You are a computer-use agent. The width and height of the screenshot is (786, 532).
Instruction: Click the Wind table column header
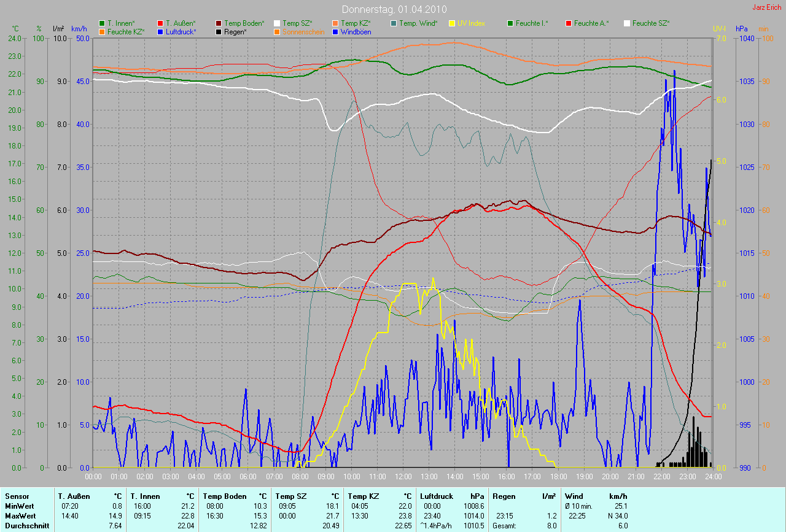point(574,496)
